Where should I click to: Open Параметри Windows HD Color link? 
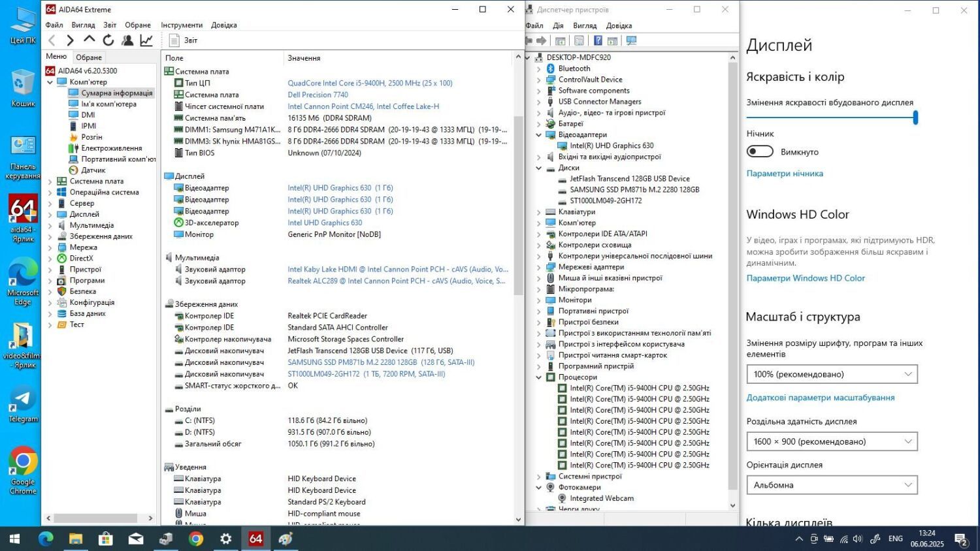point(805,278)
